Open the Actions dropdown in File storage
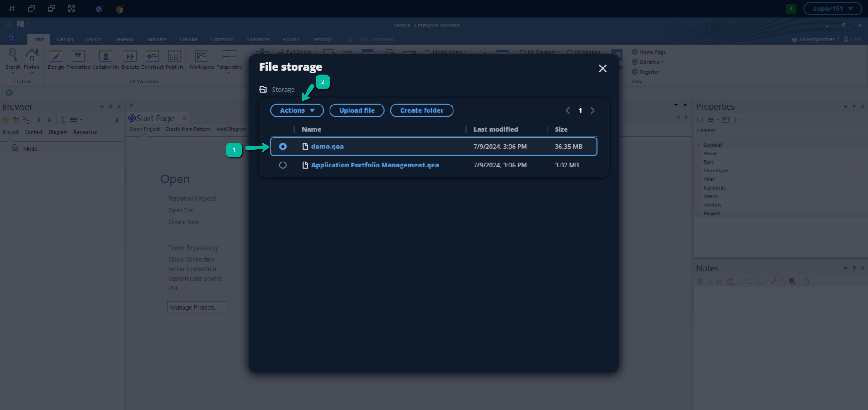 coord(297,110)
